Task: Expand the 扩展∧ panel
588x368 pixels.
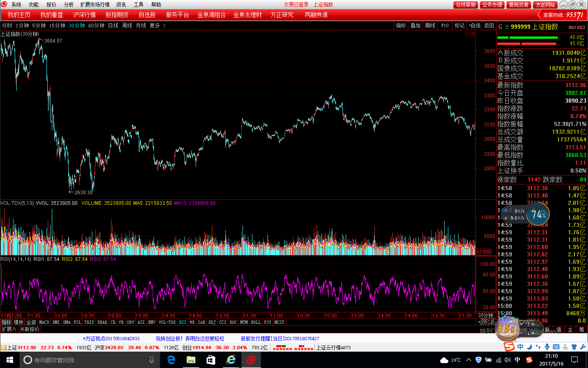Action: pos(9,329)
